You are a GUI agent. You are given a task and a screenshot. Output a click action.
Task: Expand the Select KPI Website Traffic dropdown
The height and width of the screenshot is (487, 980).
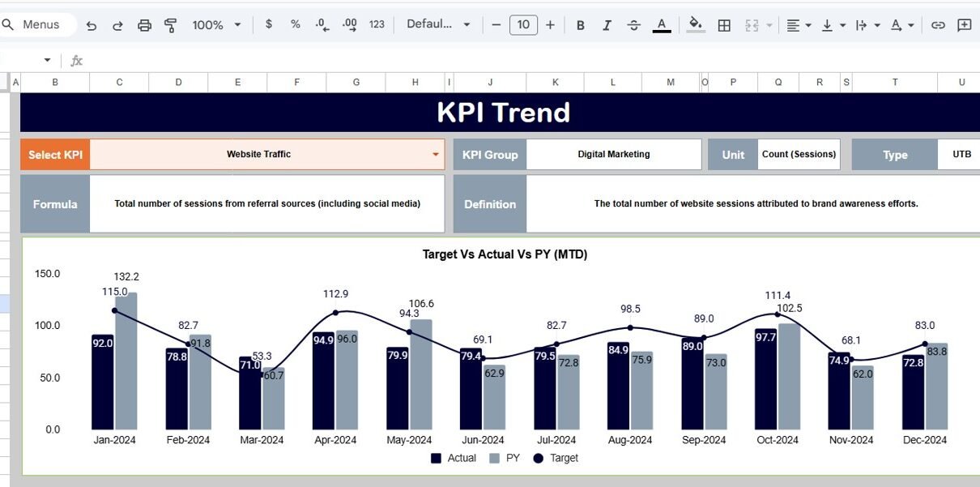click(x=436, y=154)
